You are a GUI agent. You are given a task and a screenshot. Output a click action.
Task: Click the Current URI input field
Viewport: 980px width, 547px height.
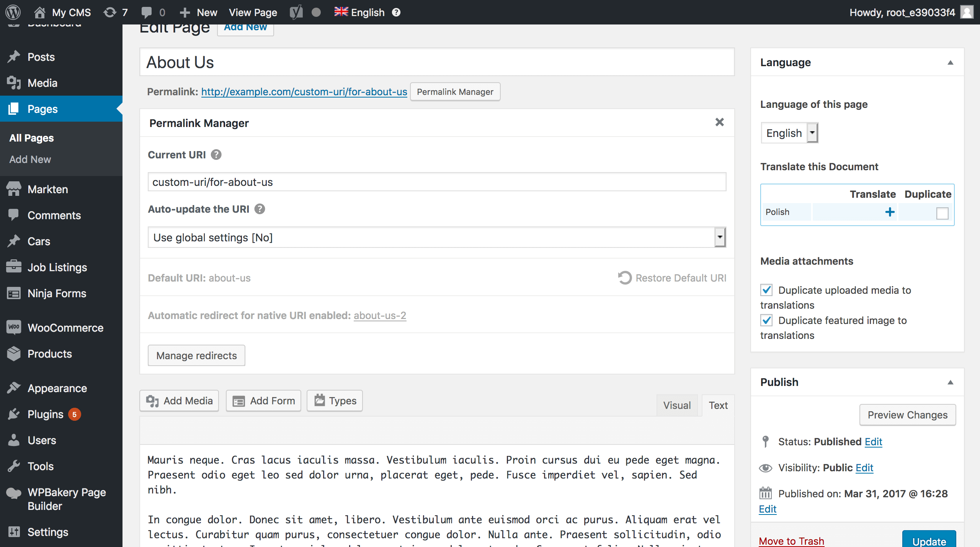point(436,182)
